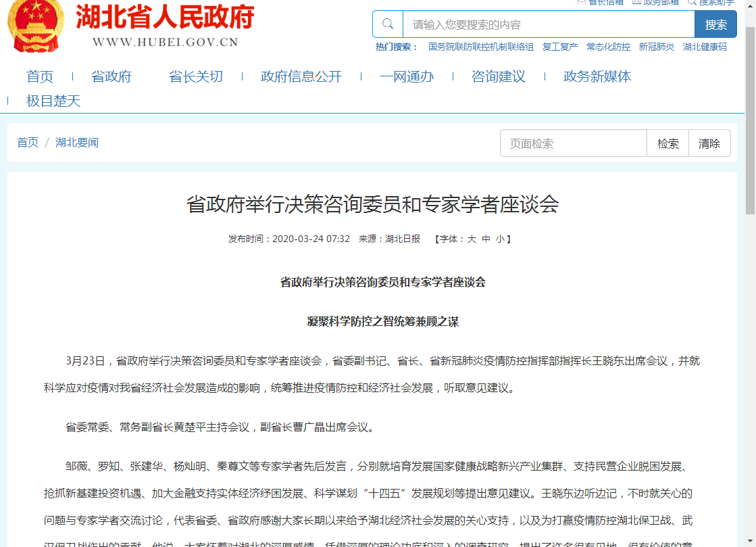Open the 政府信息公开 menu item
Viewport: 756px width, 547px height.
[x=301, y=76]
